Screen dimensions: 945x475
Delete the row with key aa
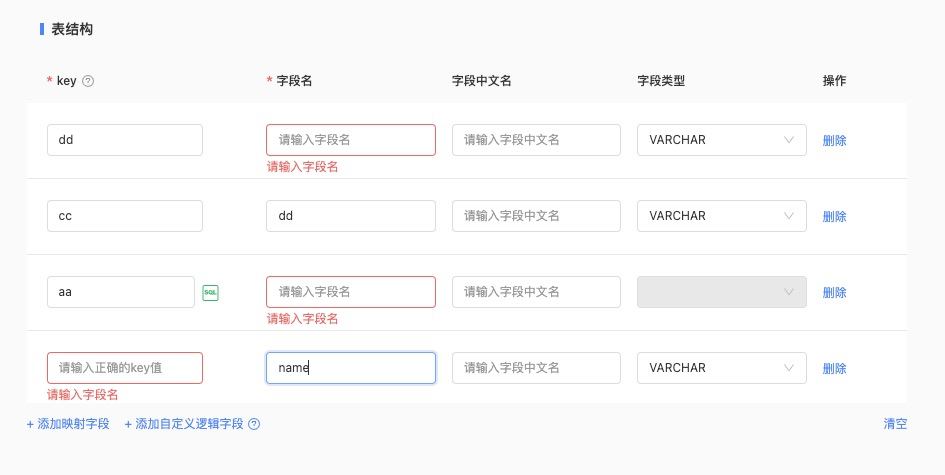coord(834,292)
